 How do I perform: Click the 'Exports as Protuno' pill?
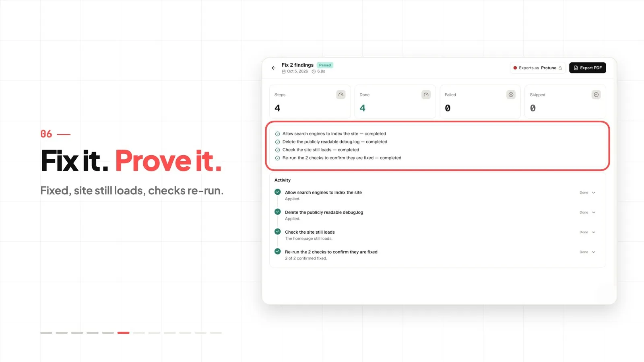point(538,68)
